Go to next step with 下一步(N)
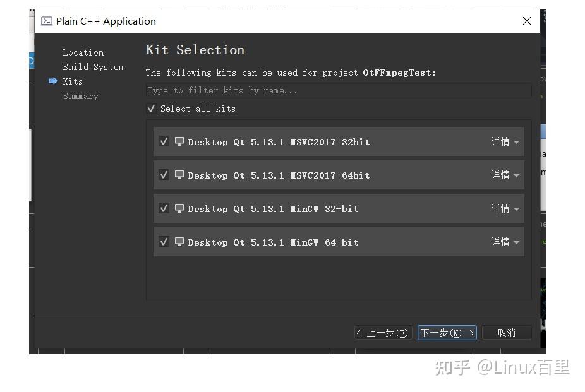Screen dimensions: 585x392 447,333
